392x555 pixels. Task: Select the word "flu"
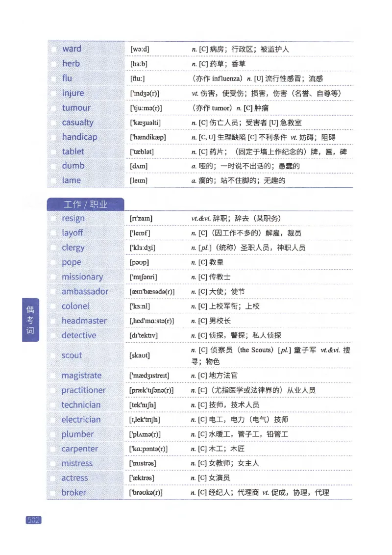tap(67, 78)
